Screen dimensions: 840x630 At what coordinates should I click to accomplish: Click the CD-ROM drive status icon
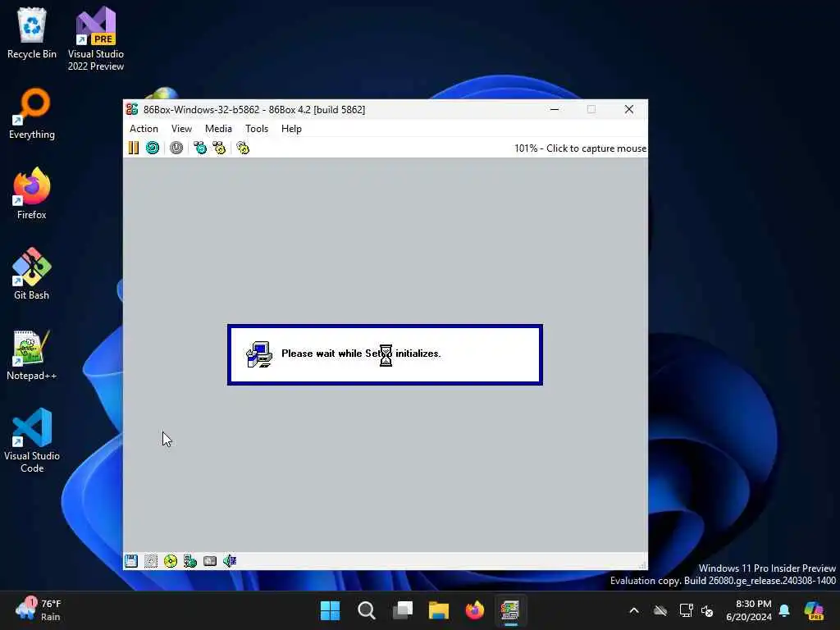(x=171, y=561)
